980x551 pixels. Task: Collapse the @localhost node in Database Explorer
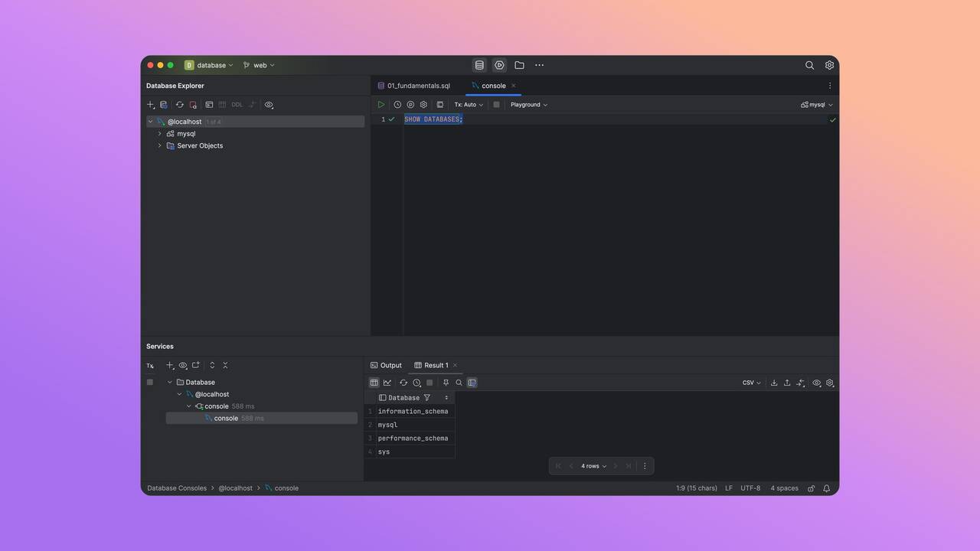tap(150, 122)
